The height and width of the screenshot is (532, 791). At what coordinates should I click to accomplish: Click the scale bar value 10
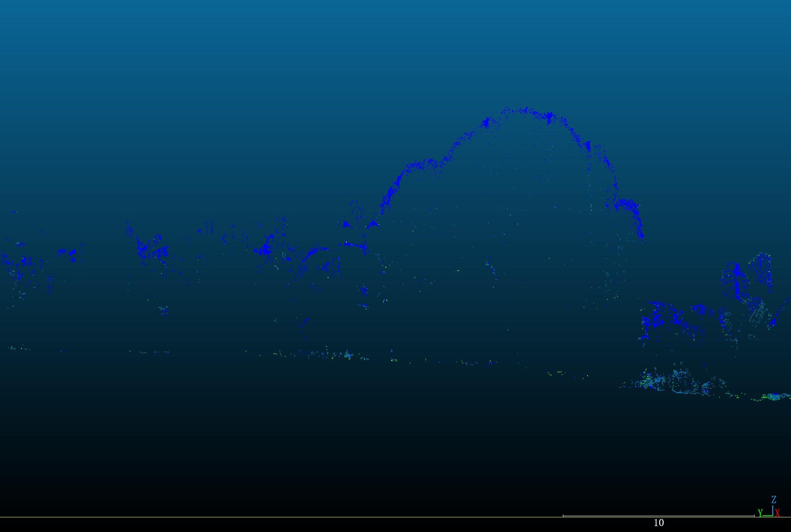point(659,523)
